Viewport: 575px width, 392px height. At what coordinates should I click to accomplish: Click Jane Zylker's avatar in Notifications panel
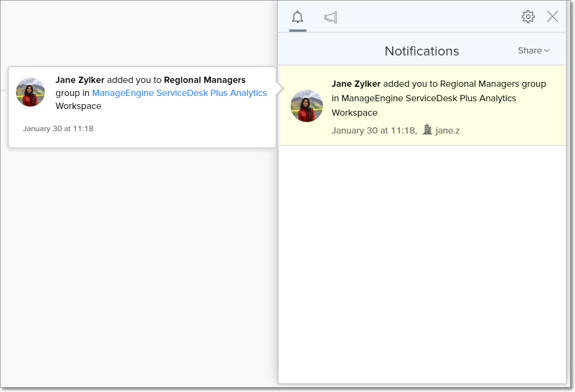click(x=307, y=106)
